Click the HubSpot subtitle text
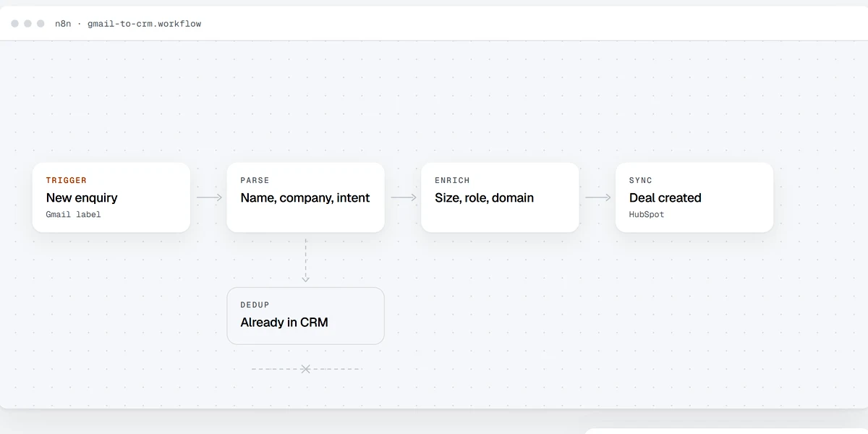 coord(647,215)
